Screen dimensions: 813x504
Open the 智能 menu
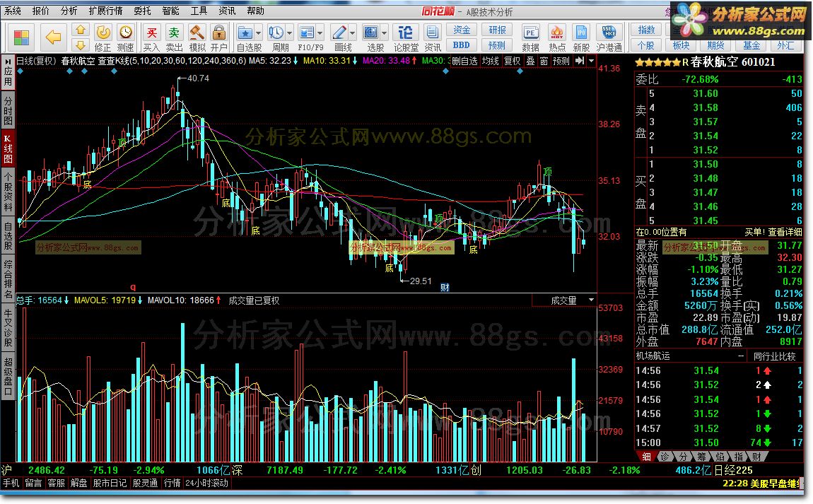pos(170,11)
